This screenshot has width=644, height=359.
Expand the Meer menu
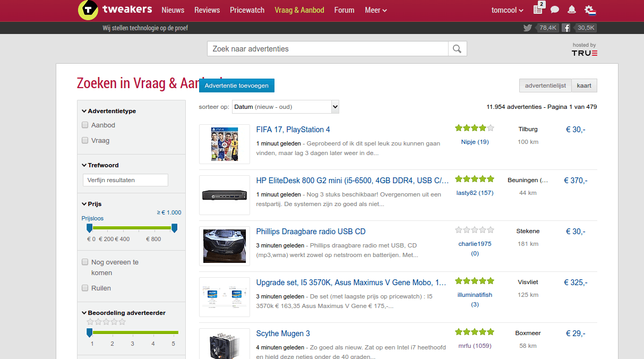pos(376,10)
